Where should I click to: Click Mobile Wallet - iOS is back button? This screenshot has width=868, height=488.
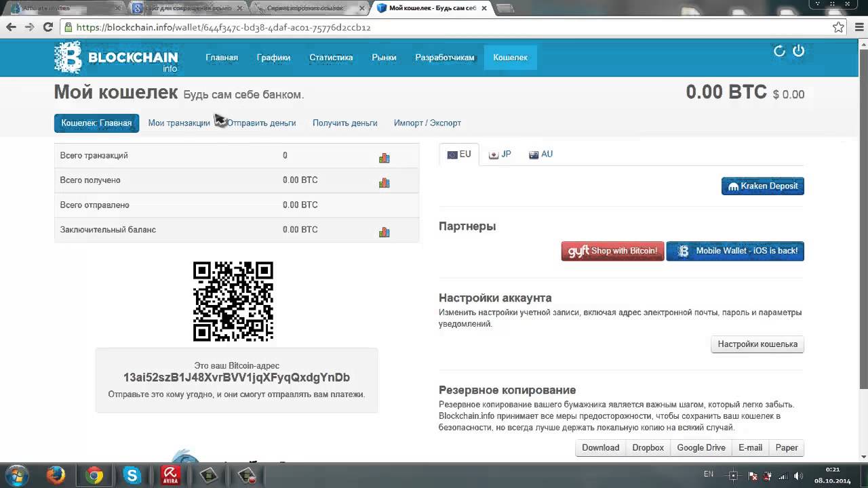point(735,251)
